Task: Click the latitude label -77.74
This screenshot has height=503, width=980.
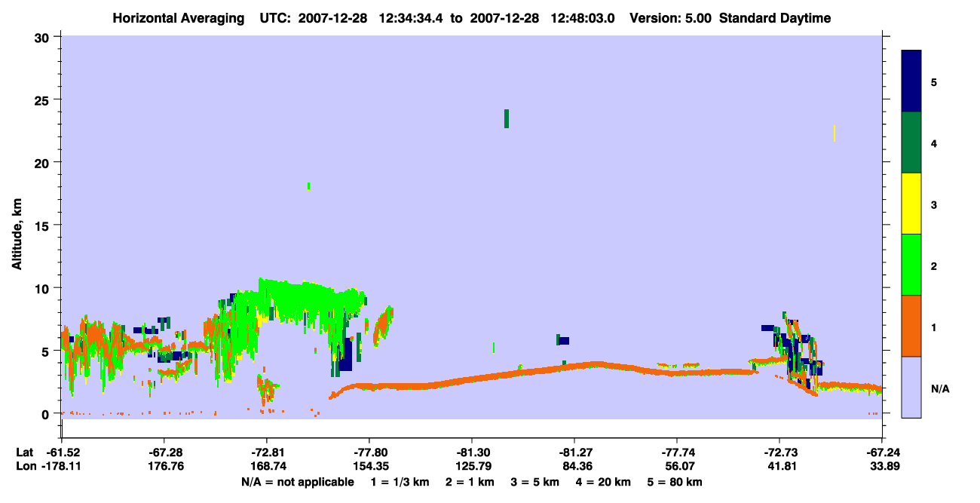Action: pyautogui.click(x=676, y=452)
